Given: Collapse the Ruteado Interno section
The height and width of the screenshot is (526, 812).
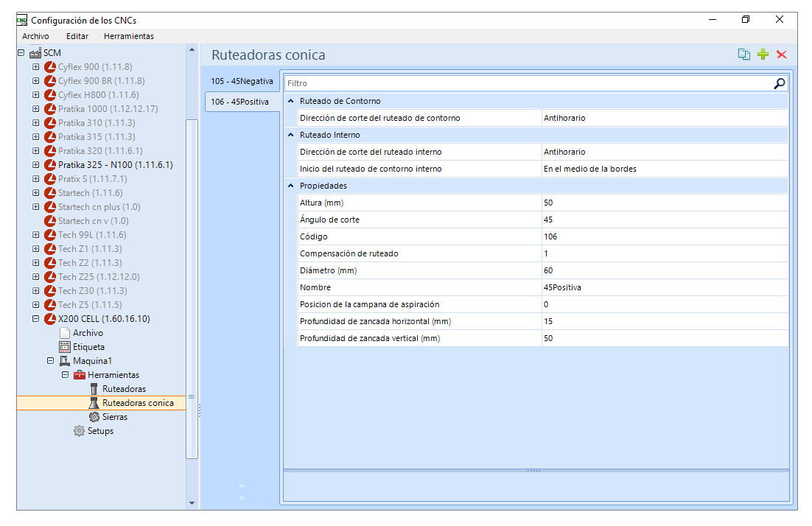Looking at the screenshot, I should pyautogui.click(x=290, y=135).
